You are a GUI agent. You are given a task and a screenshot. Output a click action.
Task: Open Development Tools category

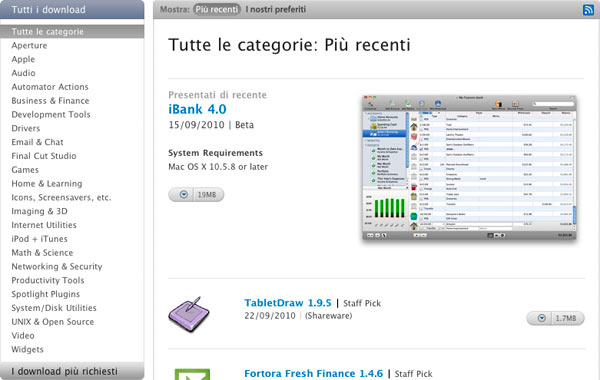point(51,114)
